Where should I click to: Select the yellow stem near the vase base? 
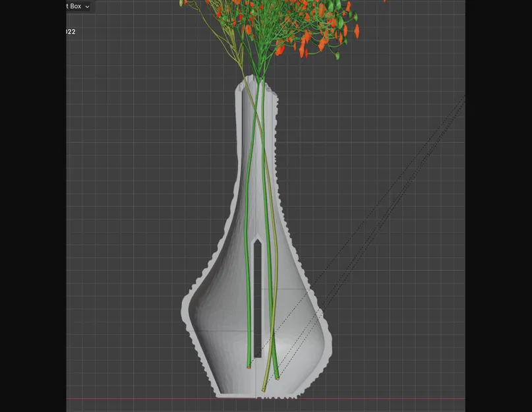point(269,369)
